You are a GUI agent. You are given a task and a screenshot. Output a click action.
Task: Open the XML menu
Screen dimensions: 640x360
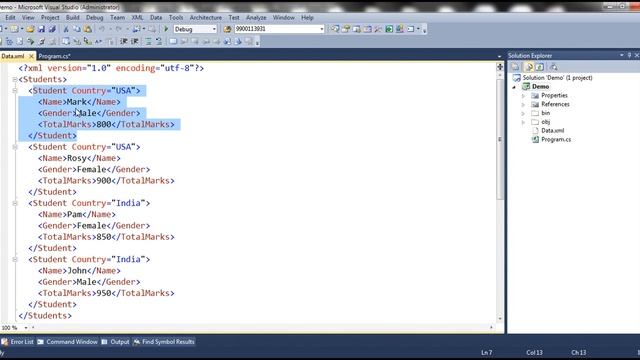pyautogui.click(x=137, y=18)
